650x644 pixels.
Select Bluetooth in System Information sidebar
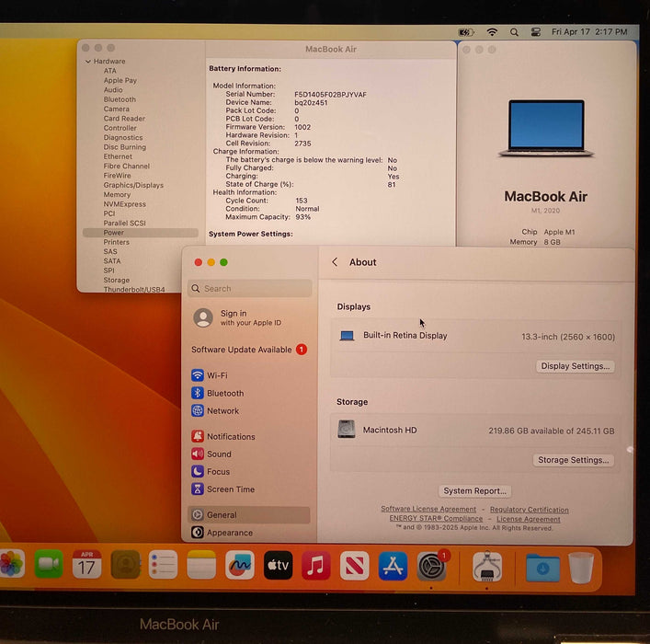[120, 99]
